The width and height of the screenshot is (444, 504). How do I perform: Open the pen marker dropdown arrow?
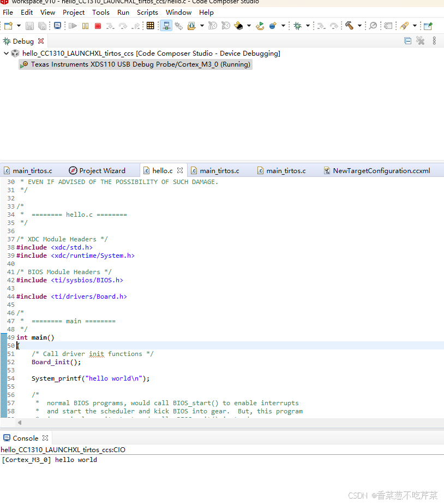point(415,26)
